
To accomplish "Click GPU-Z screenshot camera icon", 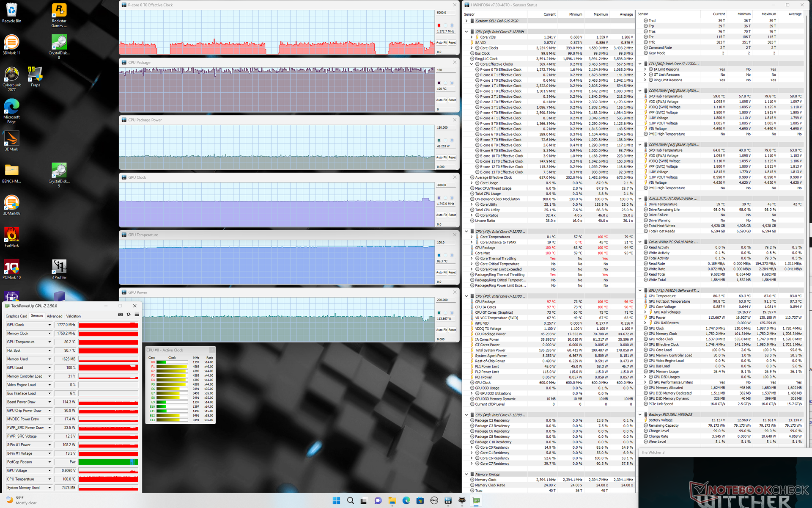I will tap(121, 315).
